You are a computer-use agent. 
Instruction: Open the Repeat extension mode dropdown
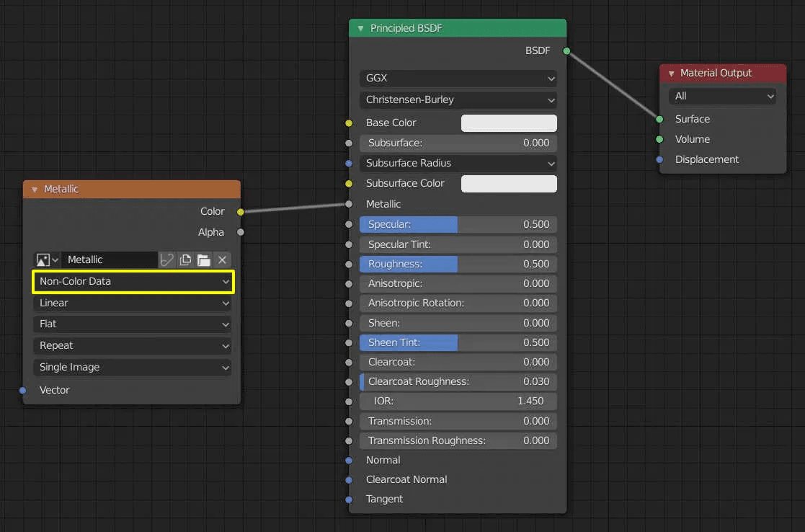pyautogui.click(x=133, y=346)
